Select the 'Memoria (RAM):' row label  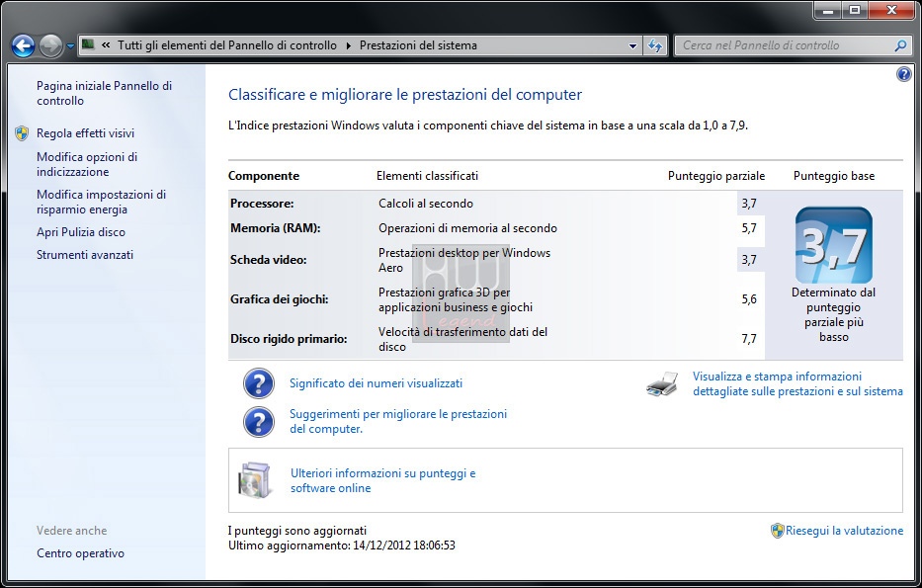(275, 228)
